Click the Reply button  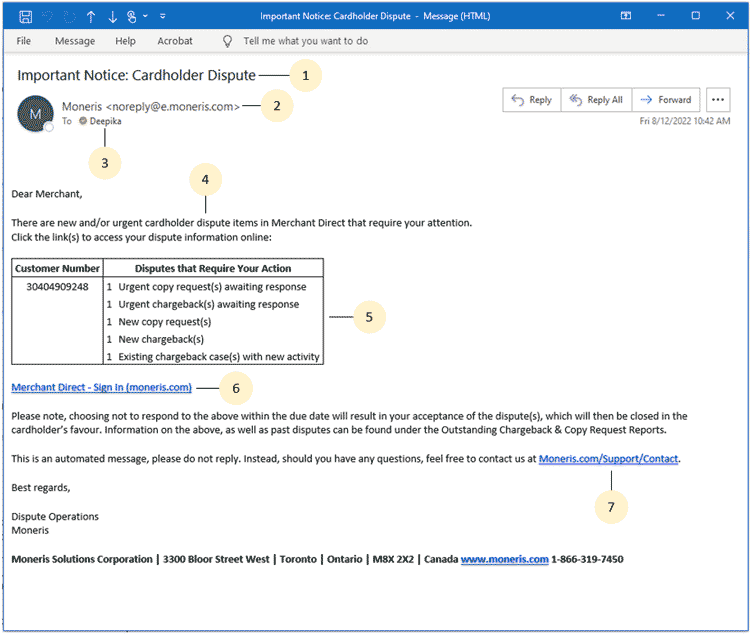[531, 100]
